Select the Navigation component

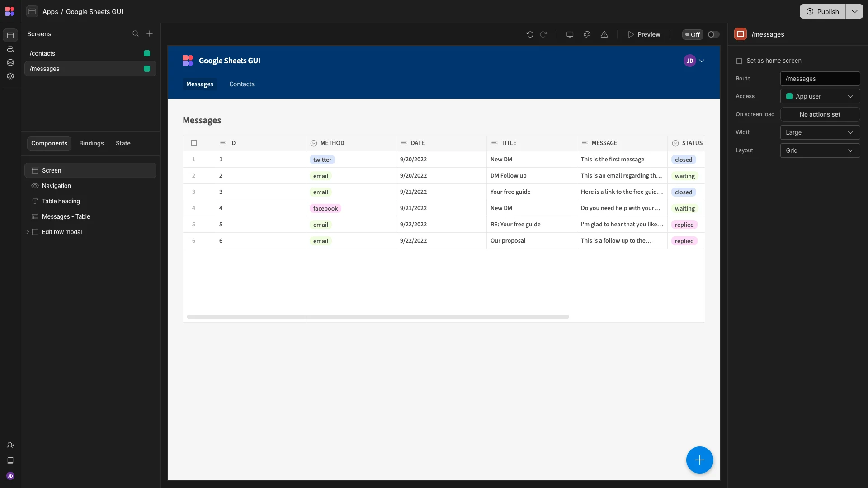coord(90,186)
